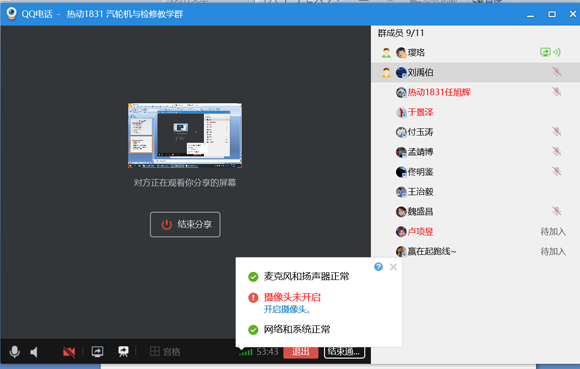Open the presentation whiteboard icon
The image size is (580, 369).
(123, 352)
